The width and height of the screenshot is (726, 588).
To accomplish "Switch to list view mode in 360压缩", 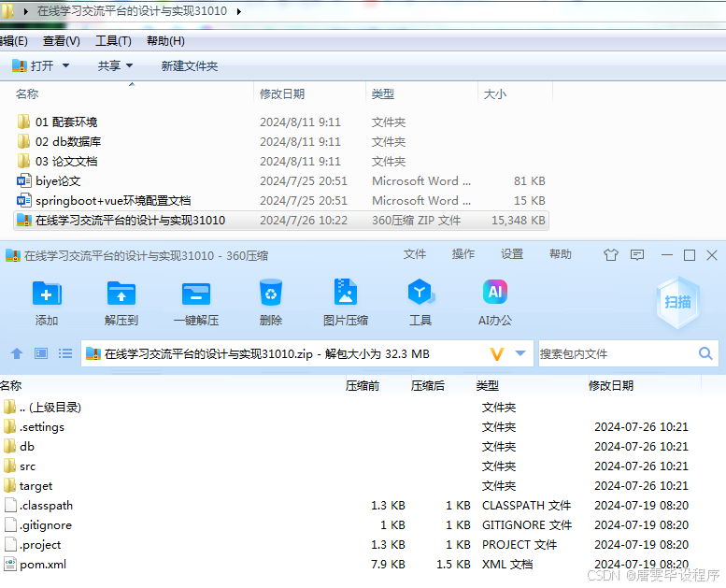I will coord(65,353).
